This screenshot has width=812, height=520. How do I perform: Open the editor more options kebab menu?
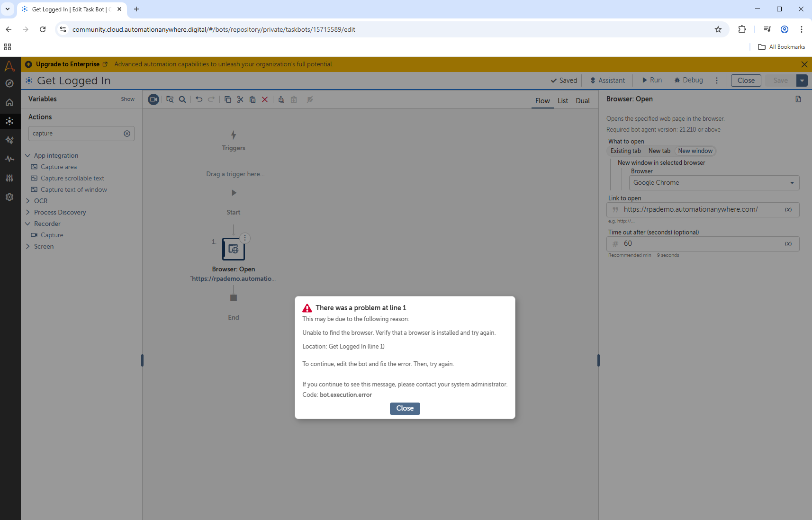coord(717,81)
